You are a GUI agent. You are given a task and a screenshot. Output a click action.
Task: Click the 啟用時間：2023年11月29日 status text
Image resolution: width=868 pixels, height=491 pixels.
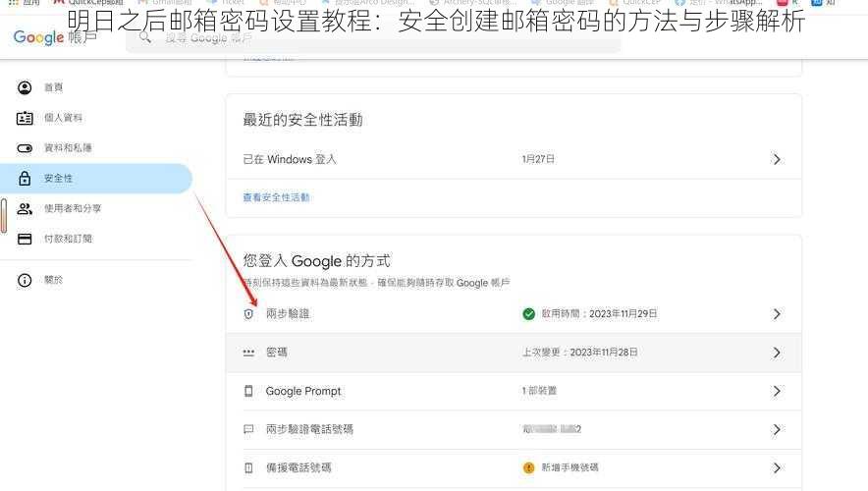tap(600, 314)
